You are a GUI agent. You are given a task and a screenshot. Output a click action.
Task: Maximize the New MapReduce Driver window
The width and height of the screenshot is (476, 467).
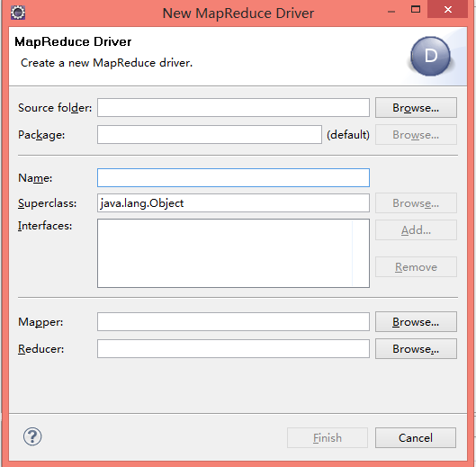(416, 10)
